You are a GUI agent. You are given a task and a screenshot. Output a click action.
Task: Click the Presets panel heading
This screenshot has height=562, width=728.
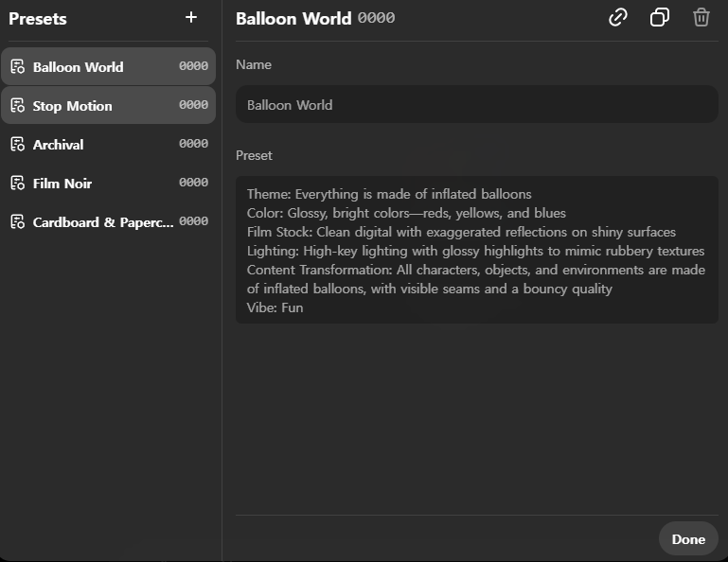click(38, 19)
